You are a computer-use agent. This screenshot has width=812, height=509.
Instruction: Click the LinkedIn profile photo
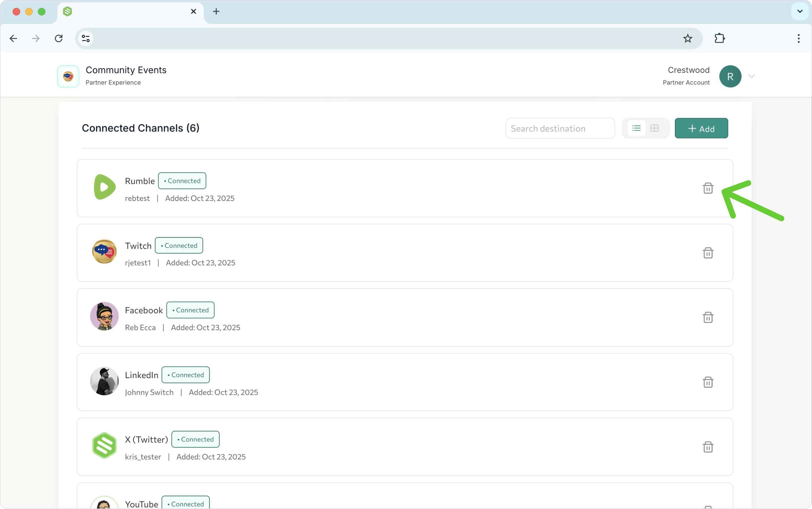click(104, 381)
